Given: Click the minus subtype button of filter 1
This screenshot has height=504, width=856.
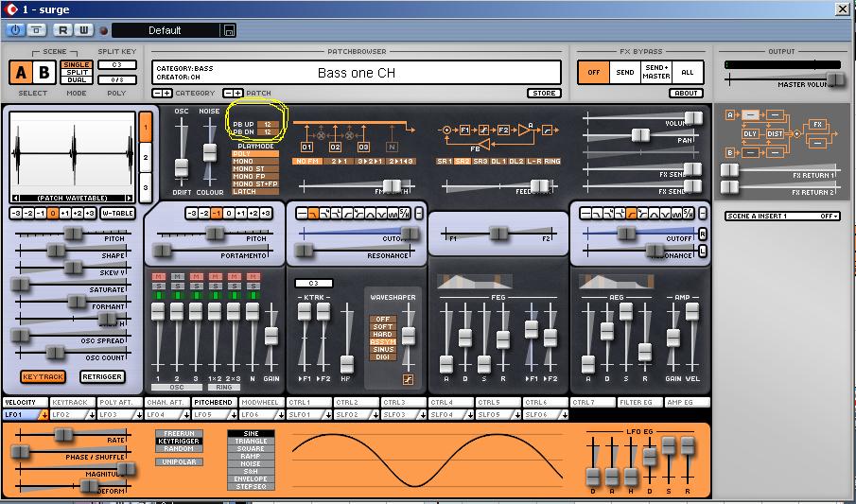Looking at the screenshot, I should (x=419, y=213).
